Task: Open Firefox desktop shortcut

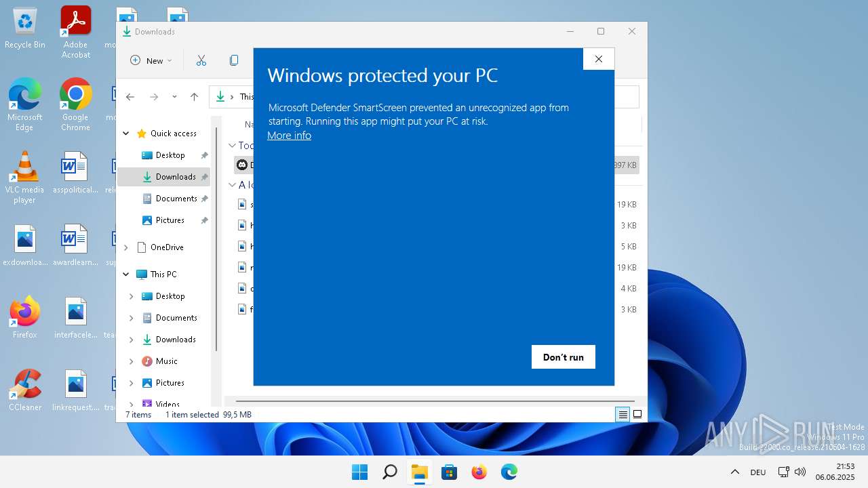Action: [x=24, y=317]
